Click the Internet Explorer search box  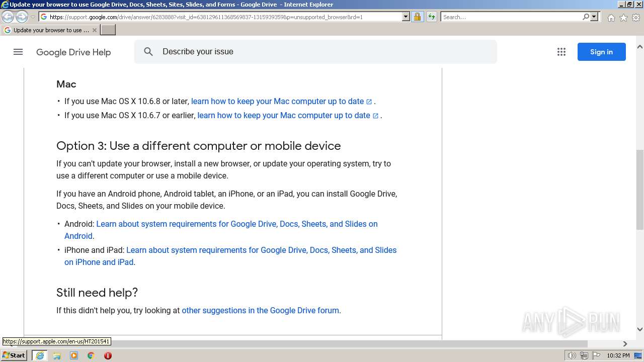511,17
